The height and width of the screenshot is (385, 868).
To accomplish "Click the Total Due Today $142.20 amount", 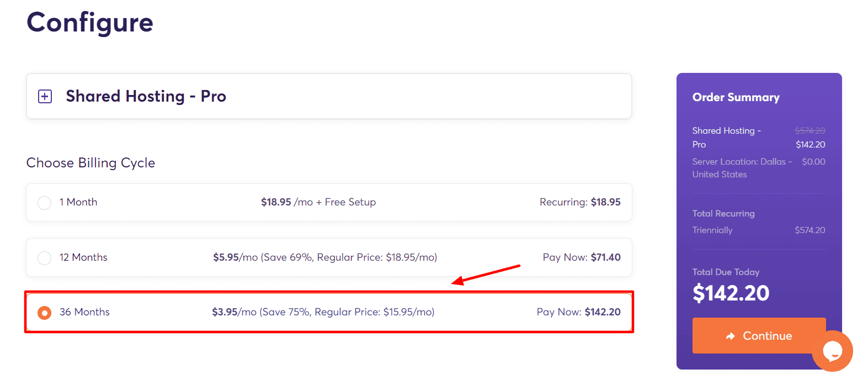I will (731, 293).
